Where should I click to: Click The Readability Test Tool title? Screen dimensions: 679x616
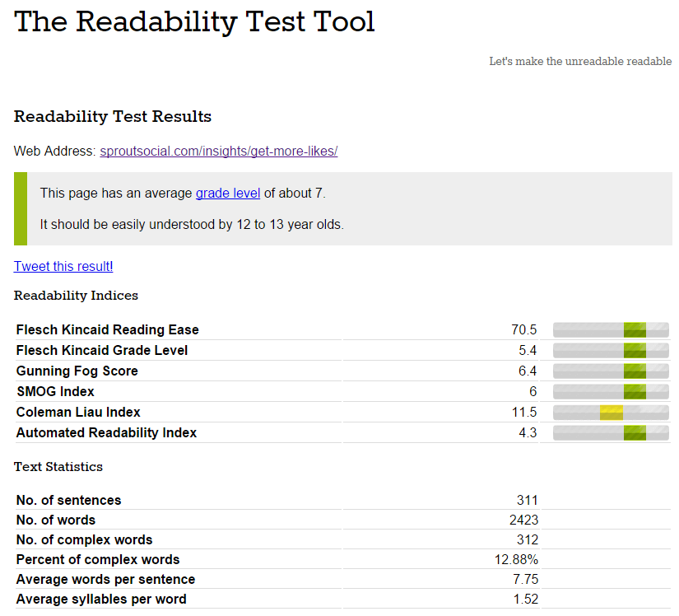[194, 21]
